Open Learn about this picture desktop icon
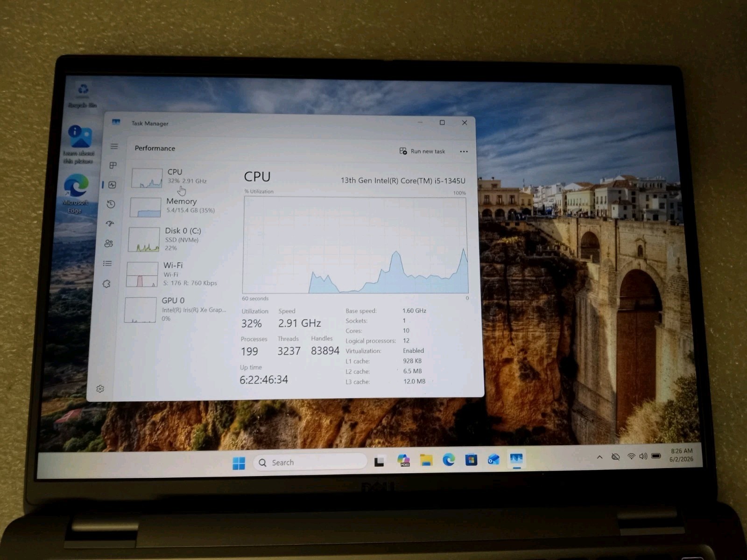Screen dimensions: 747x560 79,144
